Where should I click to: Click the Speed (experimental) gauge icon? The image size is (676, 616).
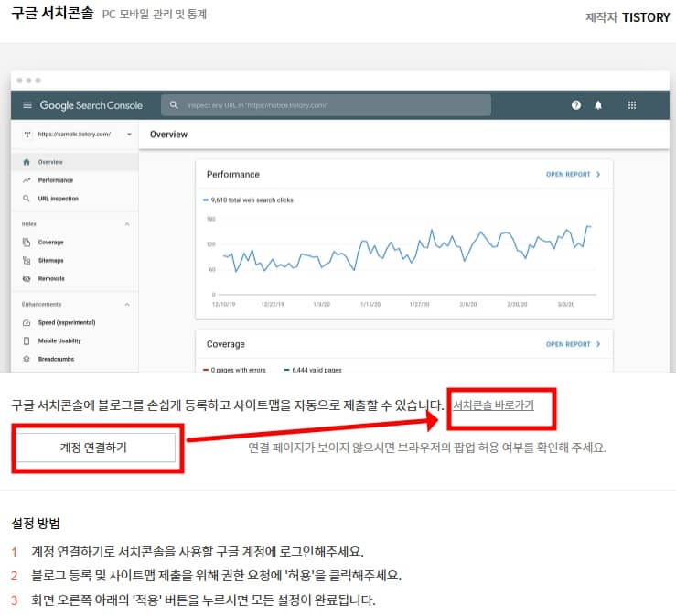click(x=27, y=323)
